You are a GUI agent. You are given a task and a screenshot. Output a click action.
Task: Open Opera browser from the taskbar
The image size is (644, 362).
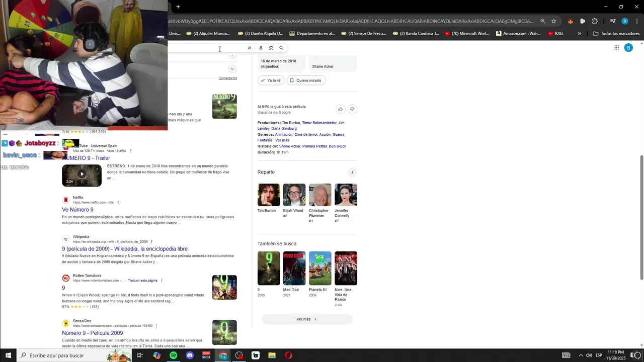click(x=288, y=355)
